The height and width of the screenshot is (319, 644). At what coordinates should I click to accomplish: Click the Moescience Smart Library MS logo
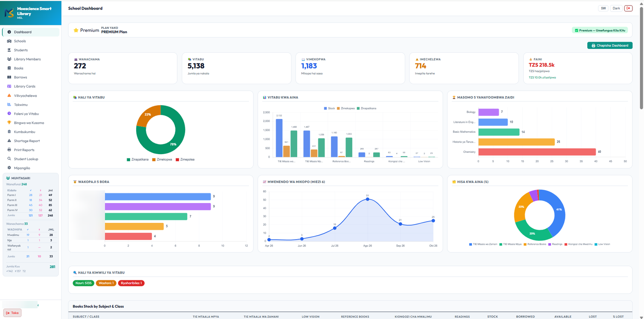9,12
